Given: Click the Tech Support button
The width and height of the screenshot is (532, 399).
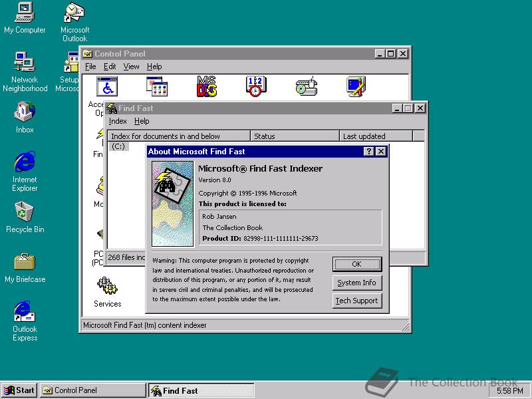Looking at the screenshot, I should click(357, 301).
